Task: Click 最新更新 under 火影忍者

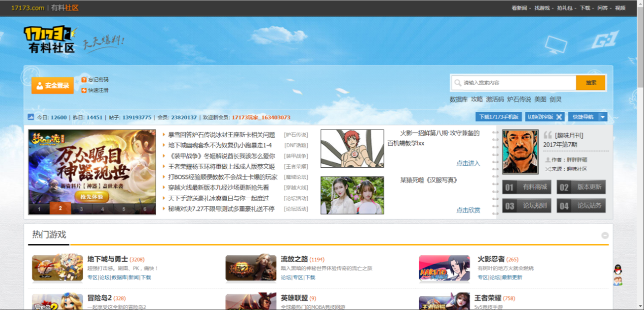Action: (511, 277)
